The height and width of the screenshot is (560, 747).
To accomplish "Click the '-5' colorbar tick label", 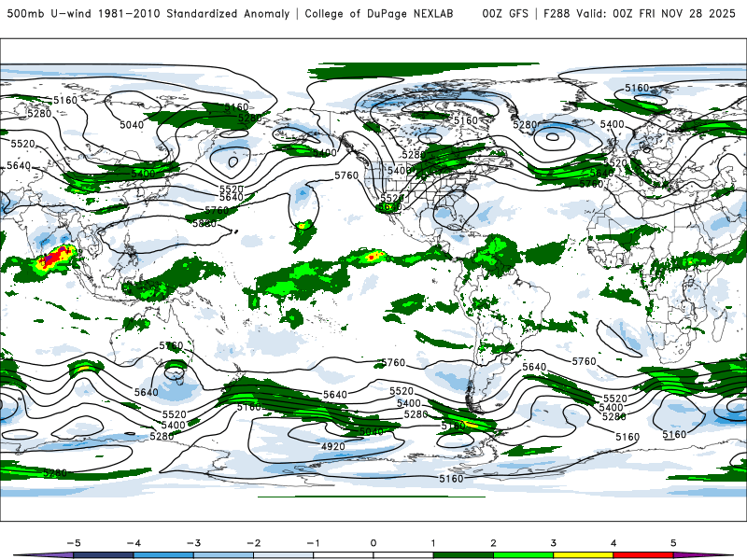I will (74, 543).
